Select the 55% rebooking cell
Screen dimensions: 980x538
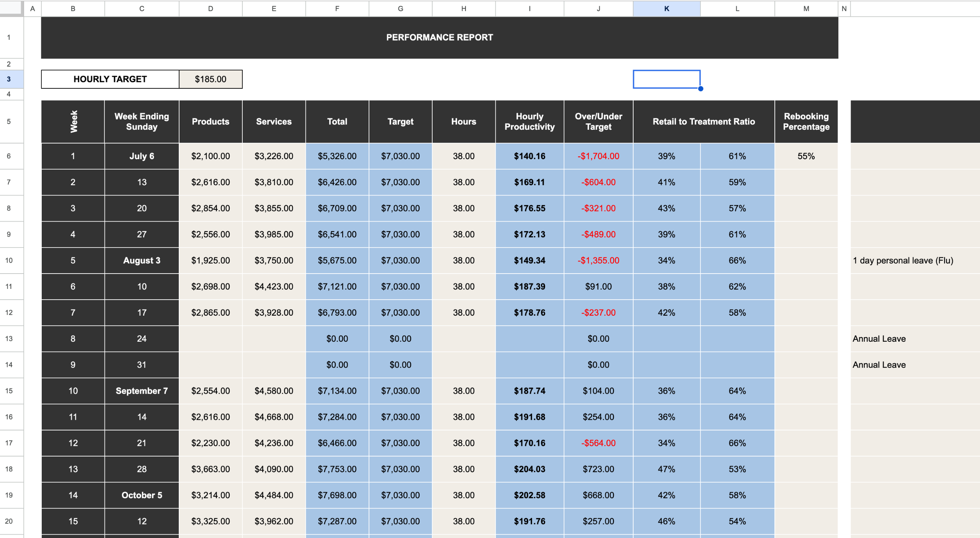tap(806, 156)
